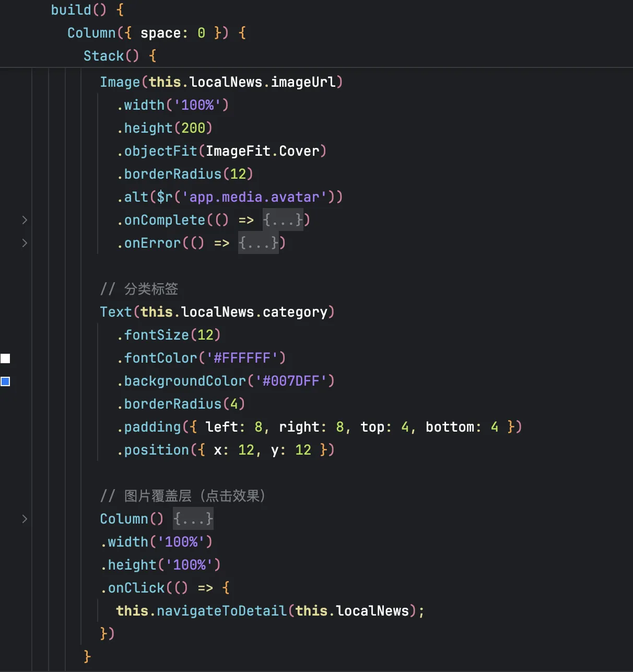Click the .padding({ left: 8 ... }) line
This screenshot has width=633, height=672.
tap(319, 427)
